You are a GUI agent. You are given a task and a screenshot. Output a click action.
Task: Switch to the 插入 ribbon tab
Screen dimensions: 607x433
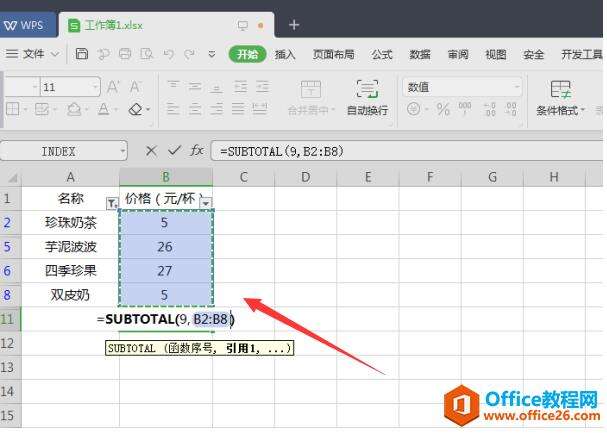285,54
